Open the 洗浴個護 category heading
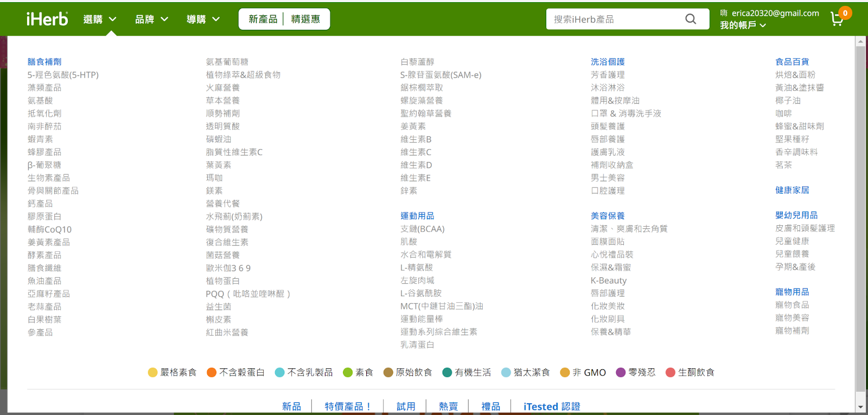 608,62
